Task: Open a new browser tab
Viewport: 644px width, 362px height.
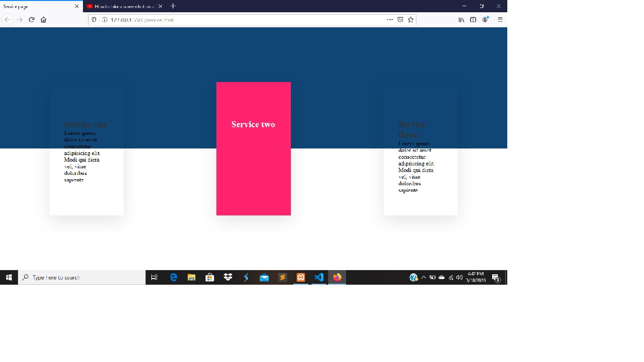Action: (173, 6)
